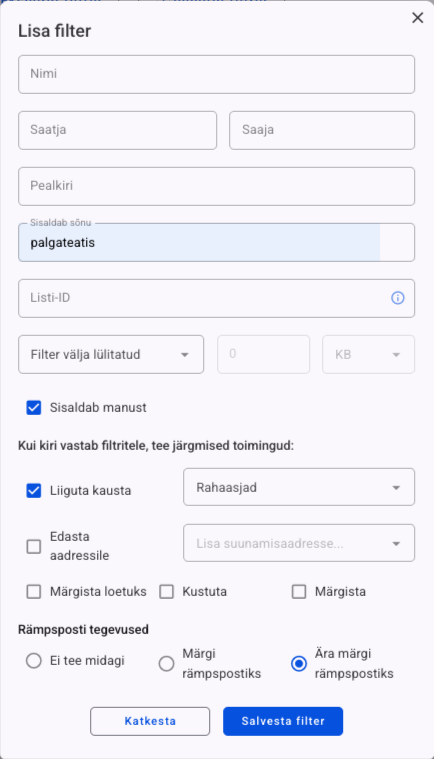Select the Ei tee midagi radio button
The image size is (434, 759).
(34, 661)
